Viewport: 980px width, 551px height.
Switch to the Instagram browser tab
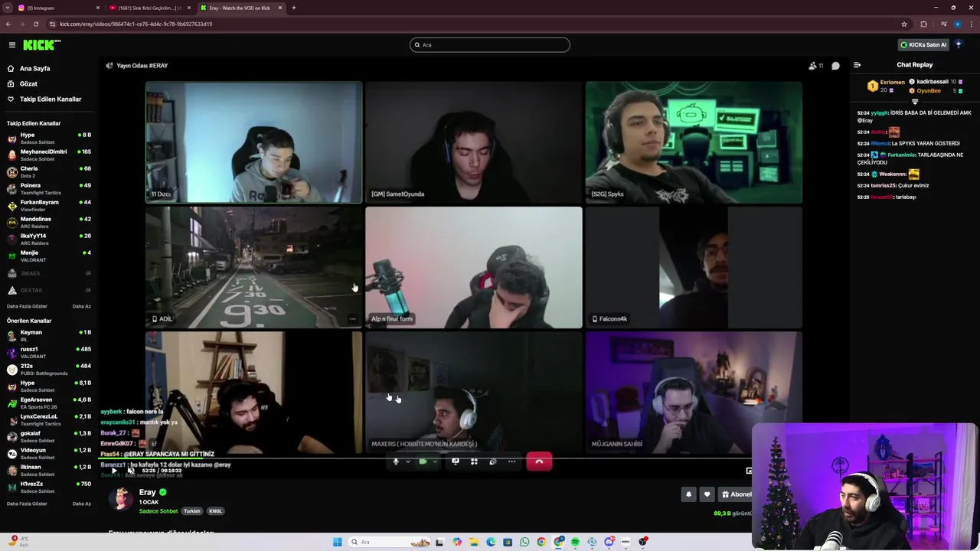pos(59,8)
